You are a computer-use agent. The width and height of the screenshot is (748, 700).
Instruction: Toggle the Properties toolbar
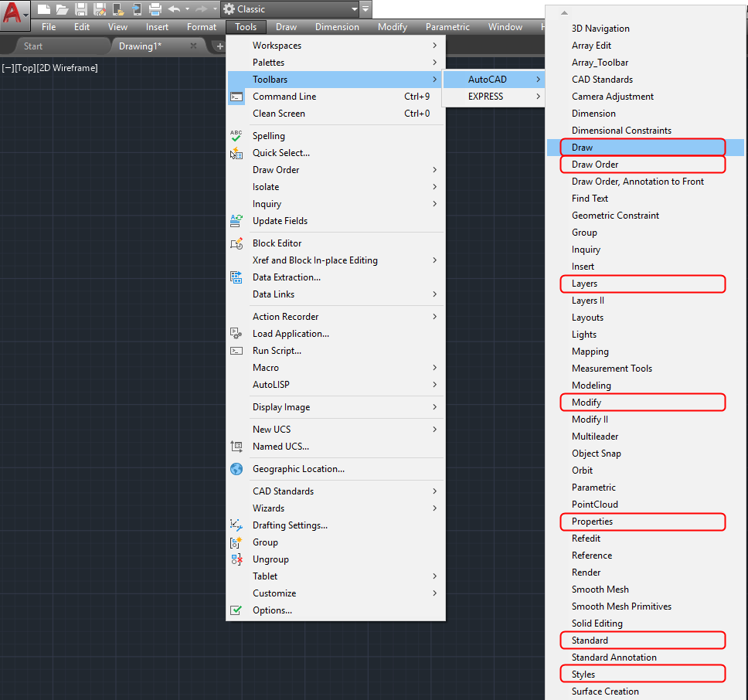click(645, 522)
